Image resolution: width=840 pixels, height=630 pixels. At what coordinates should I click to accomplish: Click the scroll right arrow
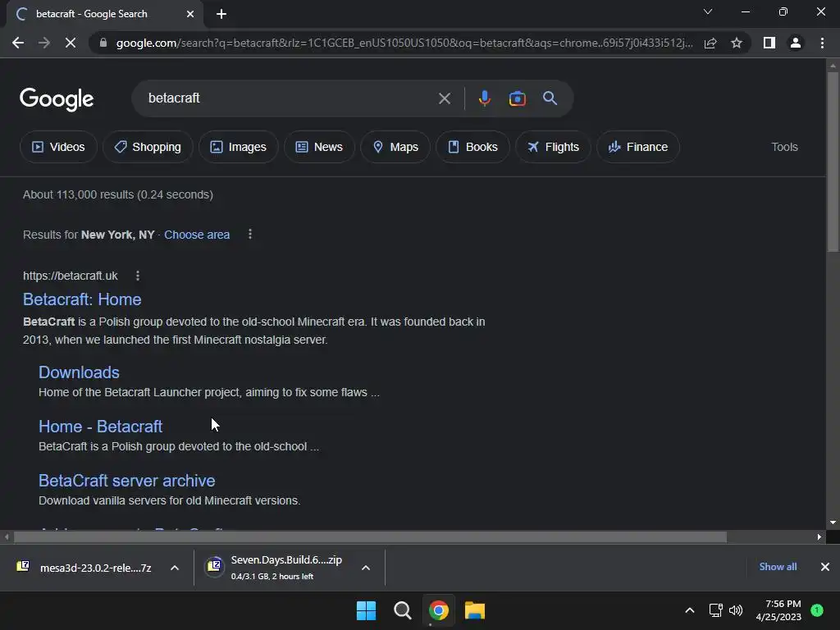[819, 536]
